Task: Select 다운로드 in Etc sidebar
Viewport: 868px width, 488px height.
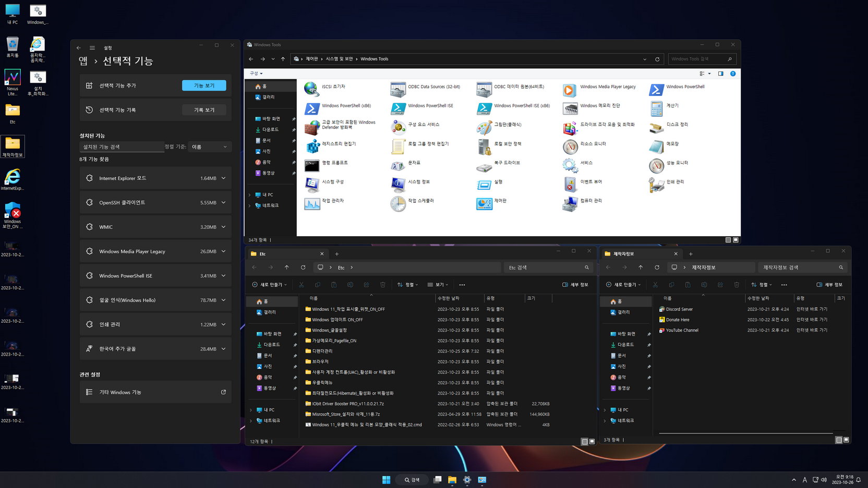Action: tap(272, 345)
